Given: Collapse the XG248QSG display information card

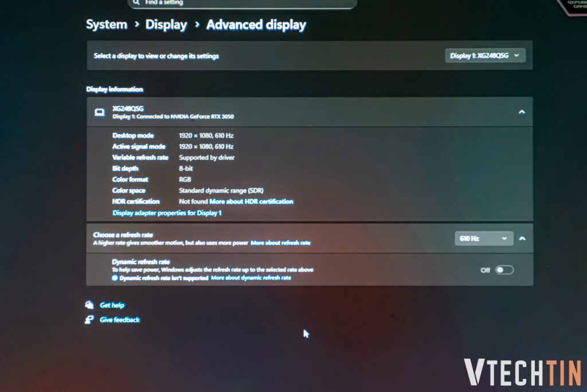Looking at the screenshot, I should (521, 112).
